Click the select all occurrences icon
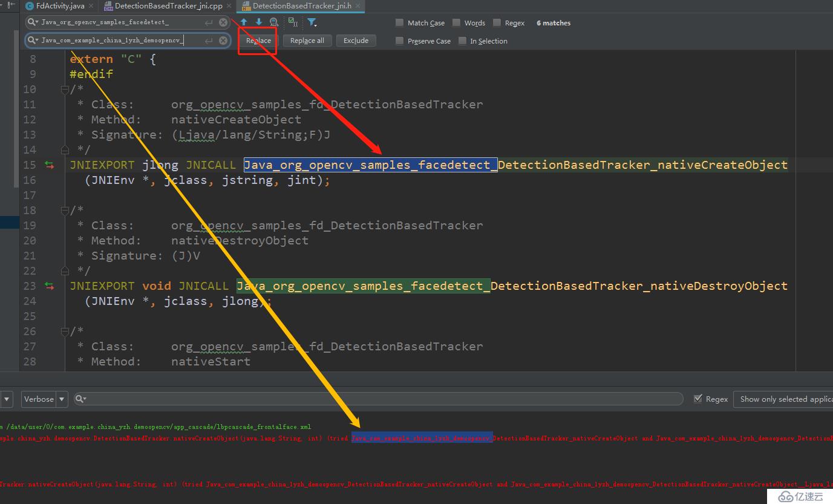Screen dimensions: 833x504 pos(293,22)
